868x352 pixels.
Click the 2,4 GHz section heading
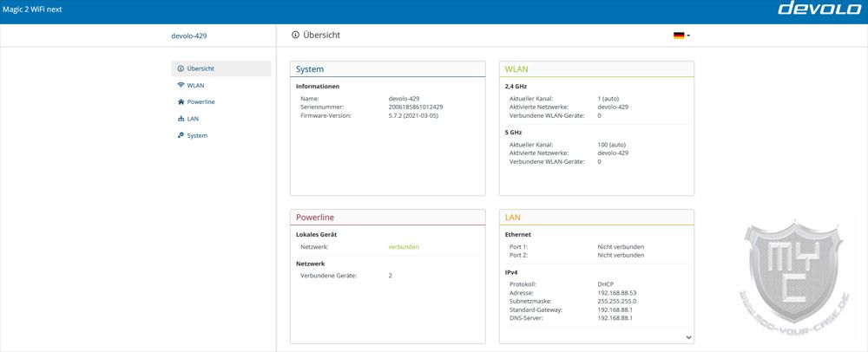click(x=516, y=86)
